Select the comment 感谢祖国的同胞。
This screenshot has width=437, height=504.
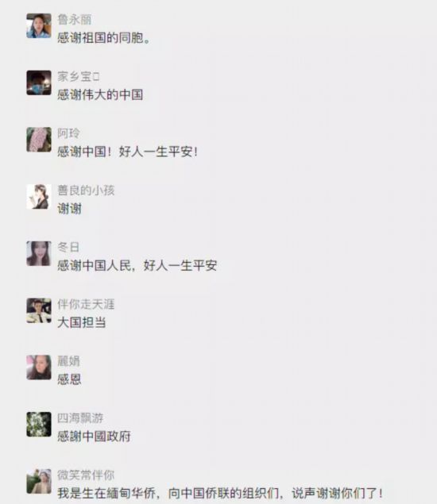pos(103,38)
